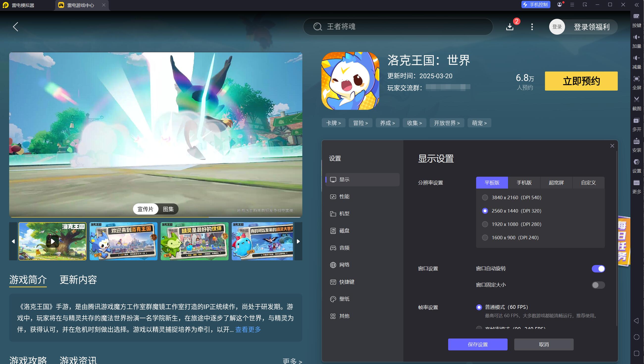This screenshot has width=644, height=364.
Task: Click the 王者将魂 search field
Action: pyautogui.click(x=398, y=27)
